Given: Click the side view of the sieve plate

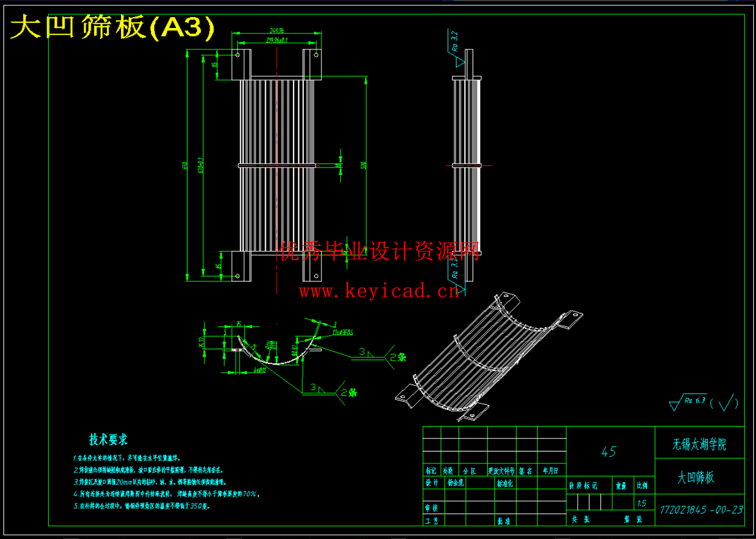Looking at the screenshot, I should pos(466,166).
